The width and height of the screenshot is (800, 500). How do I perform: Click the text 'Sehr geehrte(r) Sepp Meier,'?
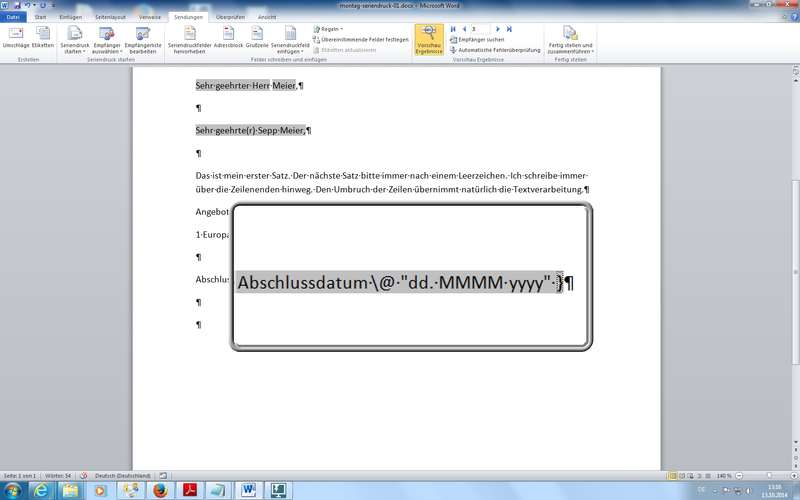(250, 131)
